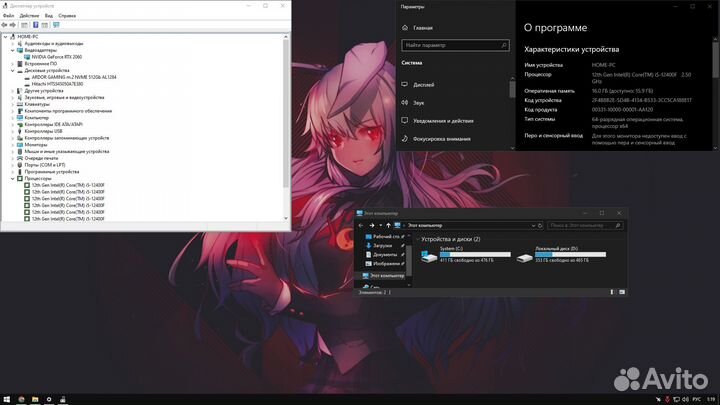Select Этот компьютер in Explorer sidebar
The width and height of the screenshot is (720, 405).
coord(383,276)
